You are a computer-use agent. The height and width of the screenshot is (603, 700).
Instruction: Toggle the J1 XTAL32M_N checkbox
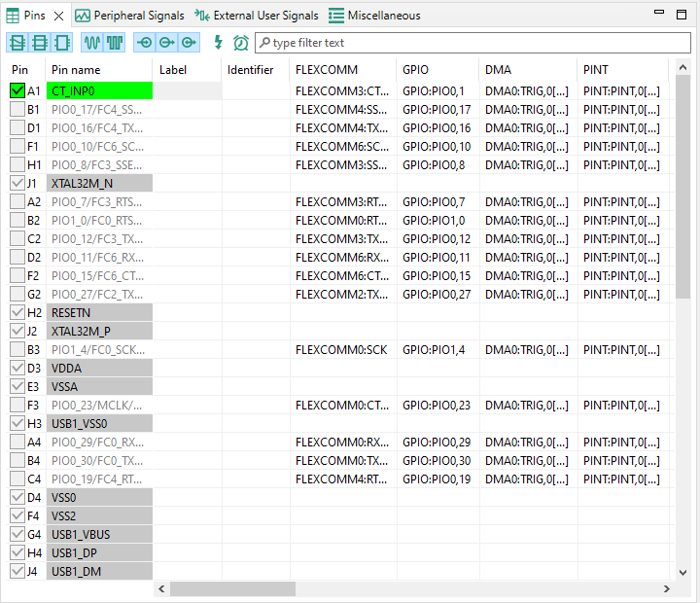click(x=17, y=183)
